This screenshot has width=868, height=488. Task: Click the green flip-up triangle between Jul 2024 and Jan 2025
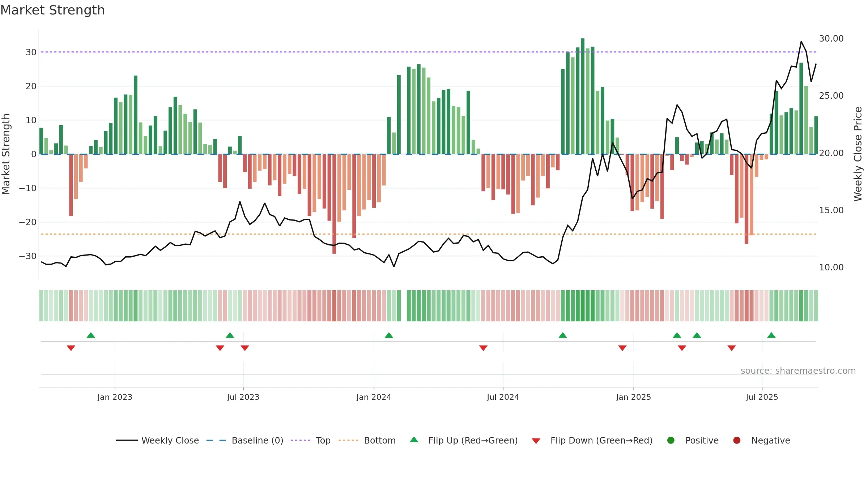[563, 335]
